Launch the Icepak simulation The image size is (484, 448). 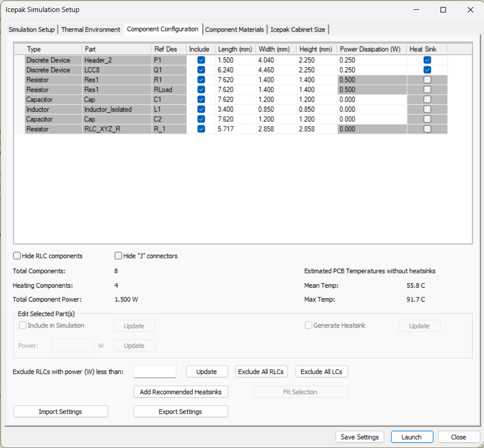pyautogui.click(x=412, y=436)
